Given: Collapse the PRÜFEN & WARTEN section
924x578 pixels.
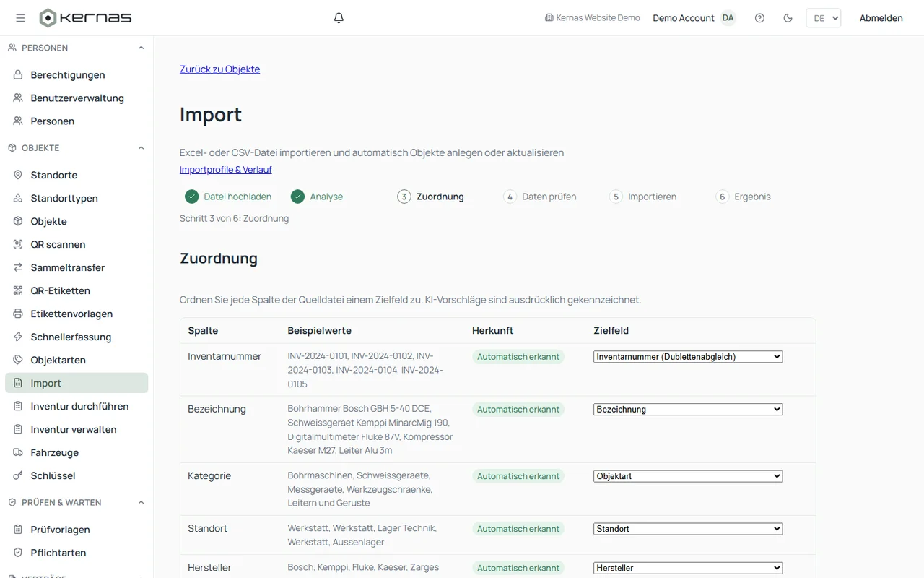Looking at the screenshot, I should pyautogui.click(x=141, y=503).
